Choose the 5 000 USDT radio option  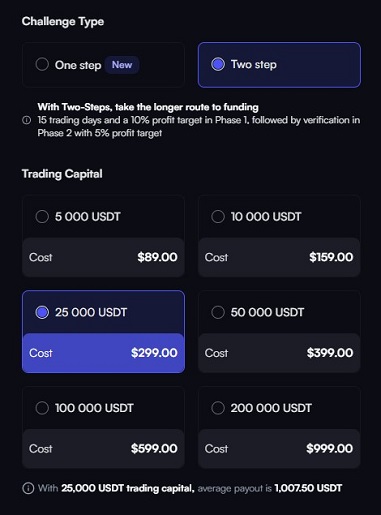pyautogui.click(x=42, y=217)
